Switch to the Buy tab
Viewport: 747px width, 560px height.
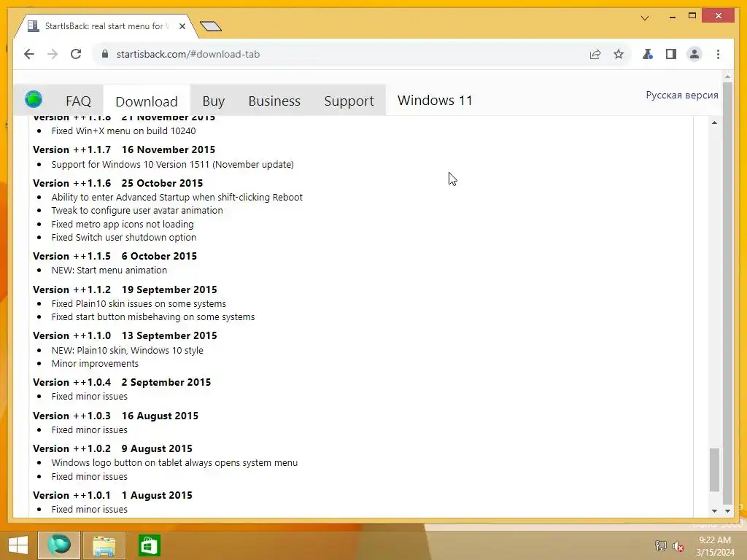point(214,101)
